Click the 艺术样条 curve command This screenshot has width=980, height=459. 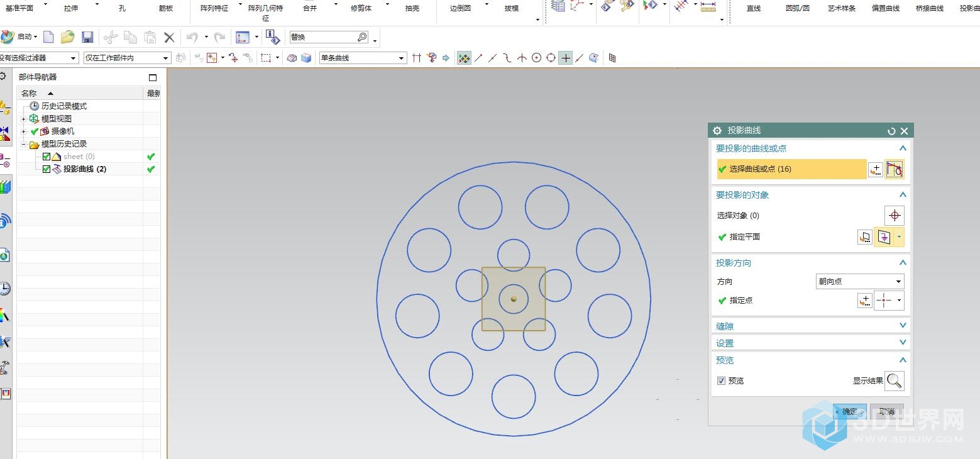click(x=842, y=8)
